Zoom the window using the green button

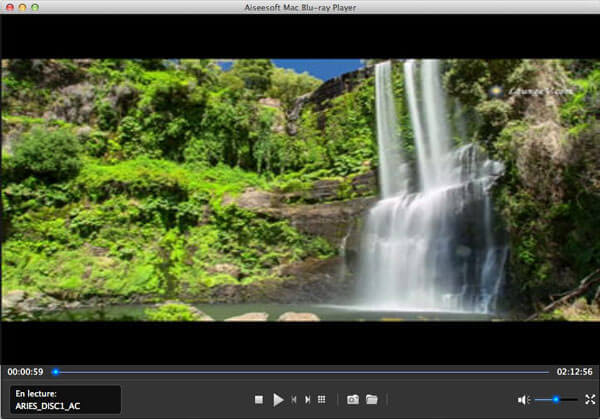pos(35,7)
